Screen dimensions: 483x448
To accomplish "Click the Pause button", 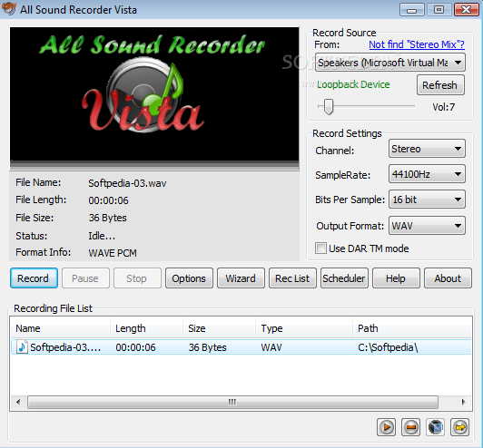I will click(x=85, y=278).
